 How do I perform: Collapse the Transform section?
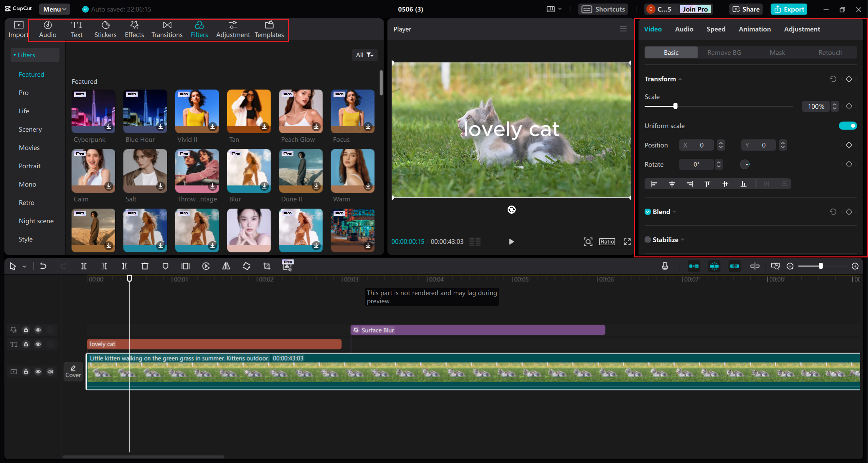pos(680,79)
